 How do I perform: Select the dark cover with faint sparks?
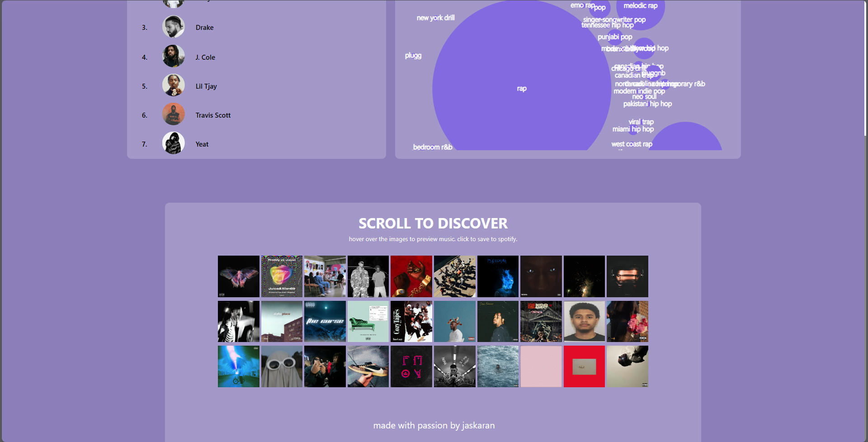(x=584, y=276)
